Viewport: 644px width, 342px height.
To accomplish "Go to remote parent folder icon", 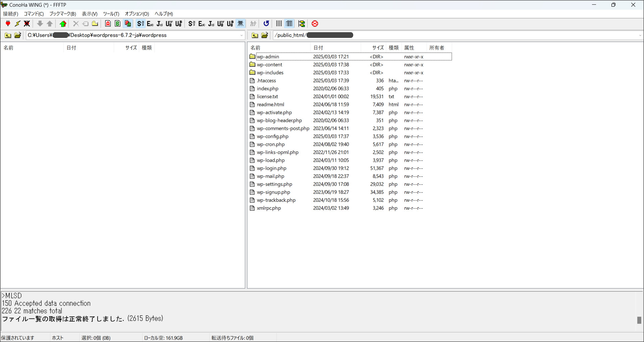I will pos(255,35).
